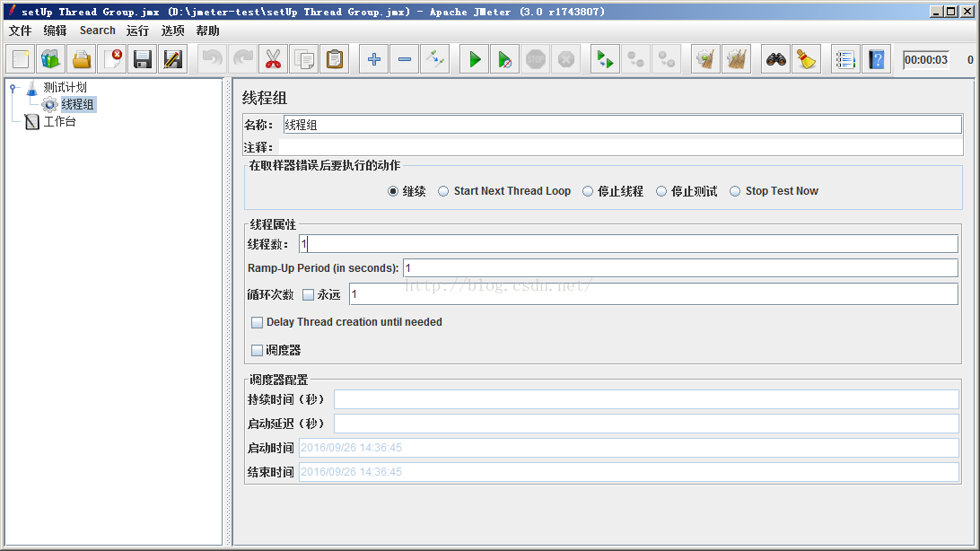Cut selection with scissors icon
Viewport: 980px width, 551px height.
(273, 59)
